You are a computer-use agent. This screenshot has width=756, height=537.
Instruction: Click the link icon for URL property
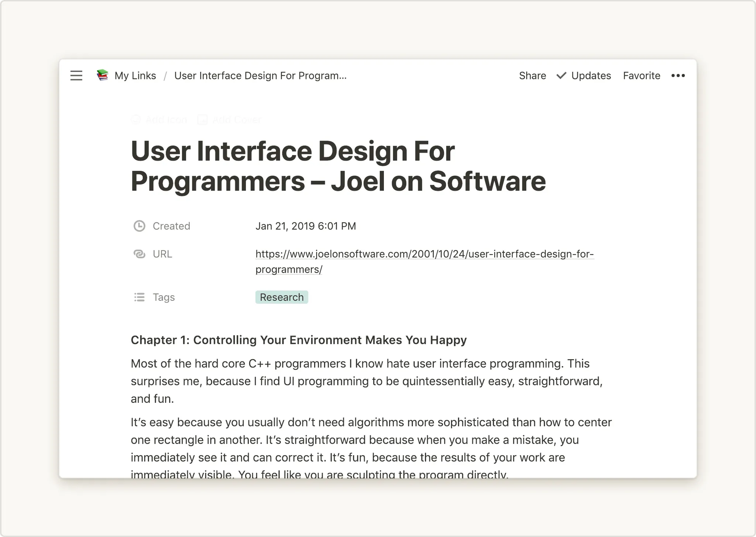tap(139, 254)
